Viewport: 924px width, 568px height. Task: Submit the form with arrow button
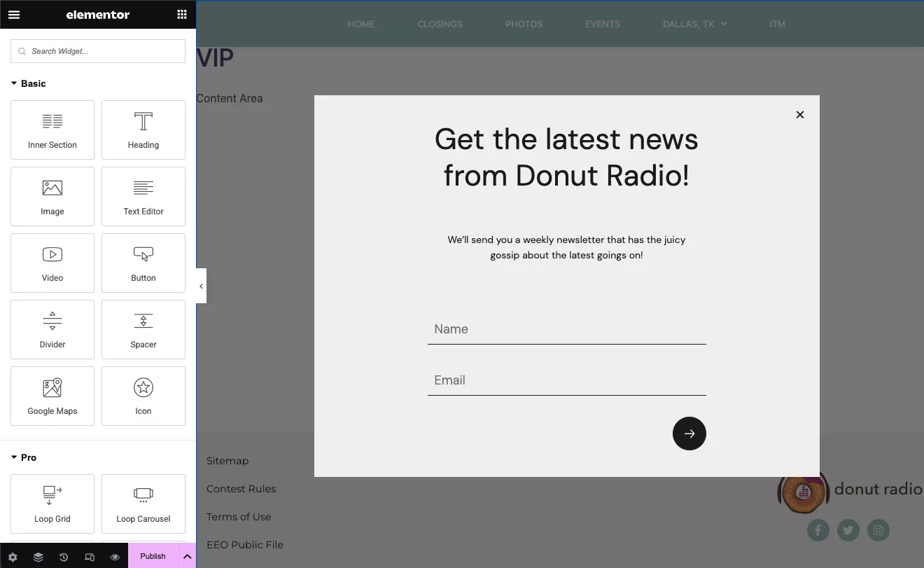pyautogui.click(x=689, y=434)
